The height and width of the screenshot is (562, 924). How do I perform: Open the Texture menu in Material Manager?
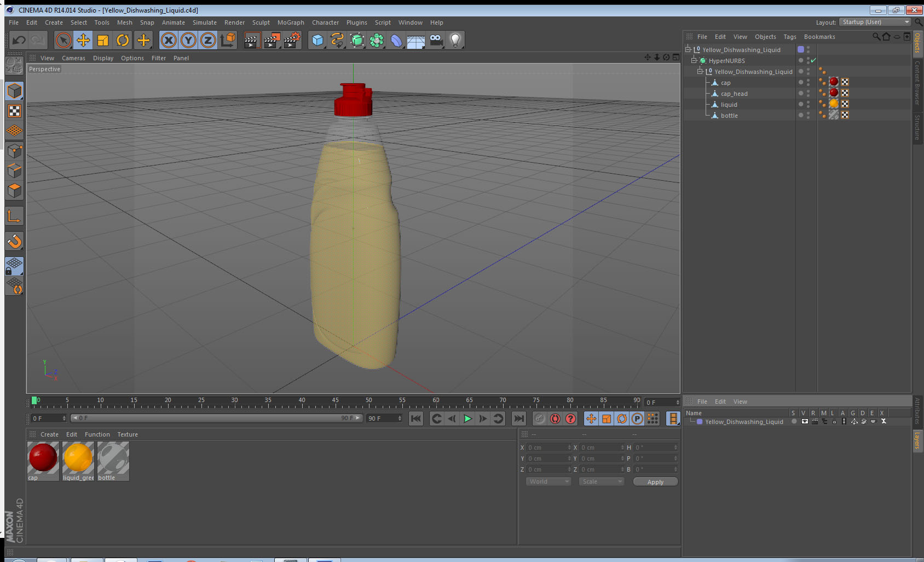click(128, 434)
